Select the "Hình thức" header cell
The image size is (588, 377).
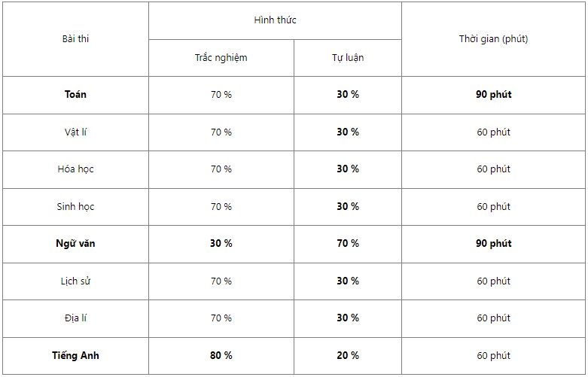point(275,20)
